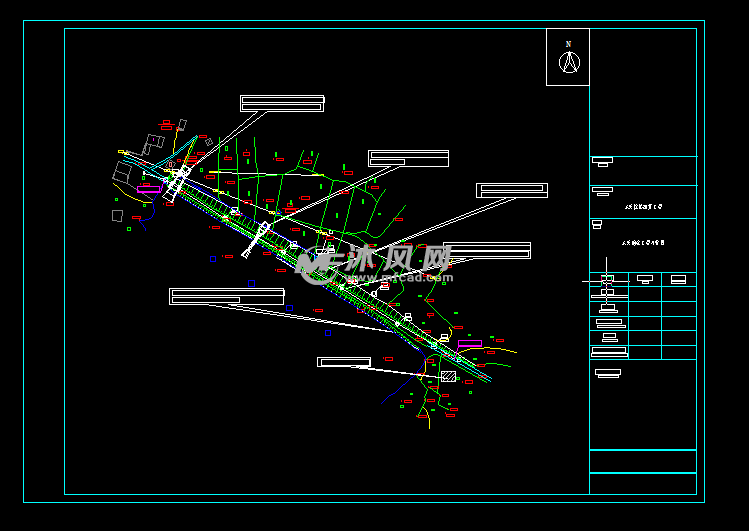This screenshot has height=531, width=749.
Task: Select the white crossing structure at the road's upper-left end
Action: [x=178, y=183]
